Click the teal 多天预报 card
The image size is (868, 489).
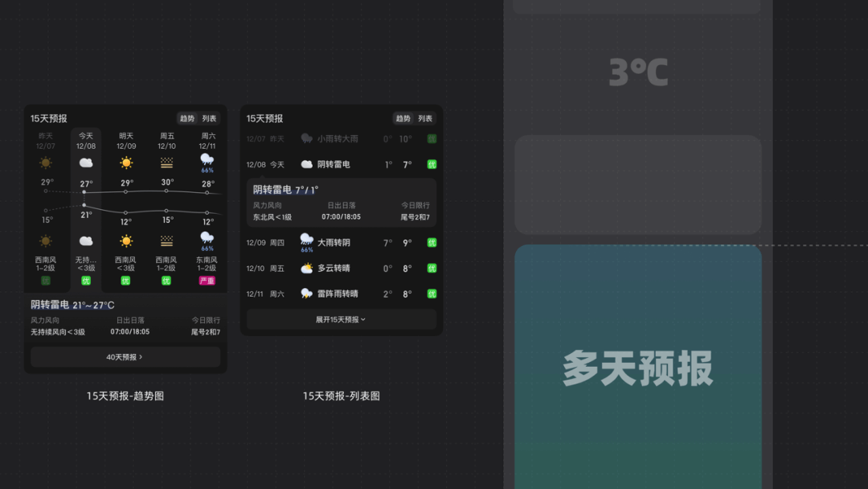[x=638, y=367]
